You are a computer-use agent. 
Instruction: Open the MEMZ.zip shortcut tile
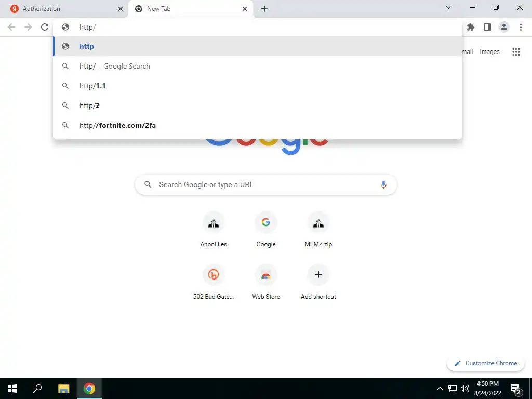click(318, 229)
